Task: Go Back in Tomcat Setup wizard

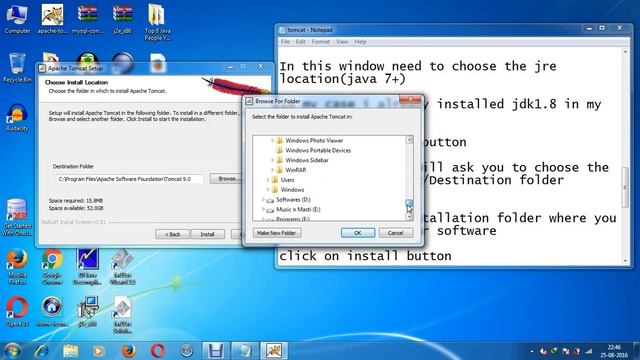Action: pyautogui.click(x=172, y=234)
